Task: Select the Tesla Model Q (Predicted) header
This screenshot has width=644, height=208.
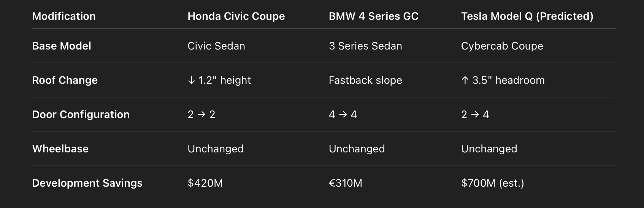Action: [x=527, y=16]
